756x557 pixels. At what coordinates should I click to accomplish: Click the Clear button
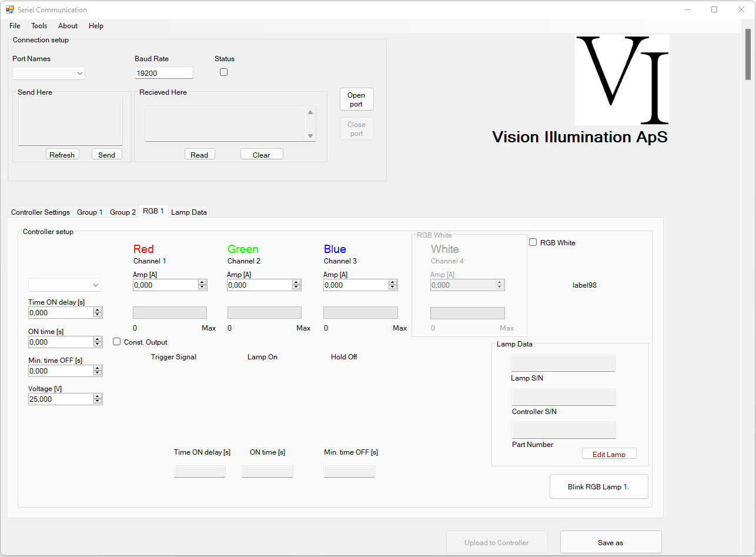click(x=262, y=155)
